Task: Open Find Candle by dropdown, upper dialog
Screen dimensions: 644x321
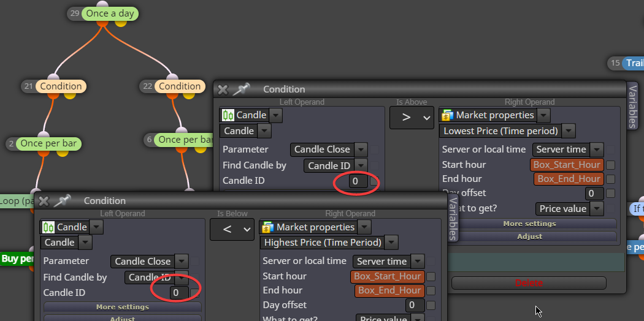Action: [x=361, y=165]
